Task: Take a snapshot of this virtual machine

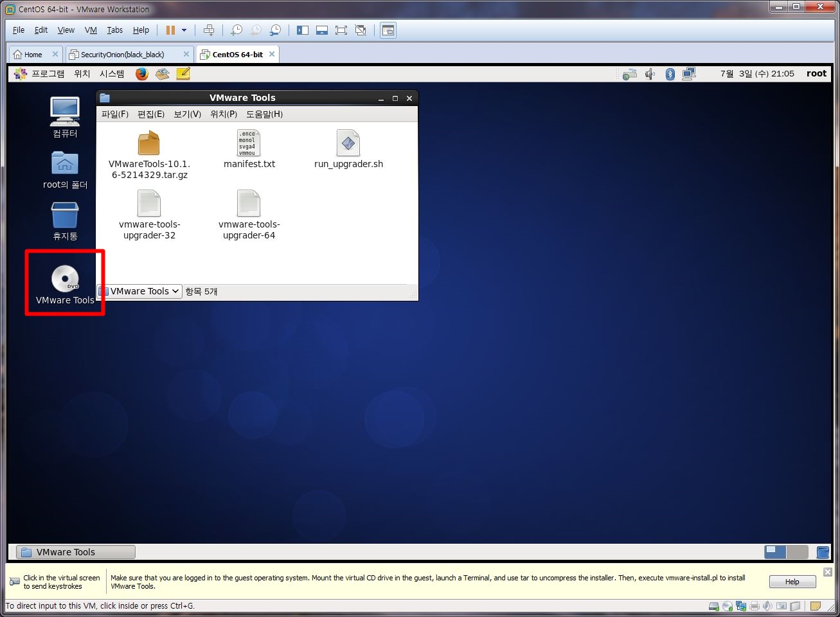Action: (237, 30)
